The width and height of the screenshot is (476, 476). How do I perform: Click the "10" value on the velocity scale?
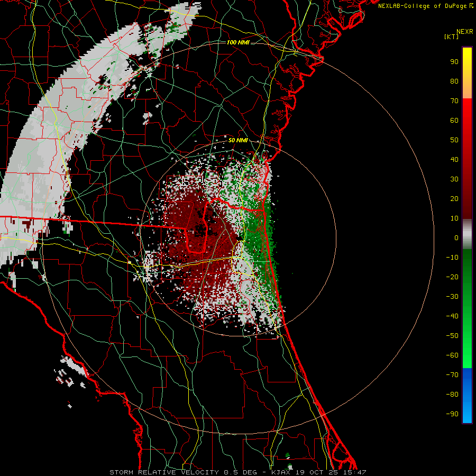[x=454, y=218]
